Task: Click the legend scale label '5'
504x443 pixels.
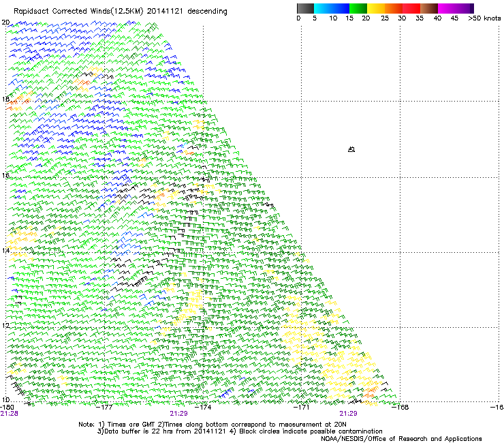Action: [315, 18]
